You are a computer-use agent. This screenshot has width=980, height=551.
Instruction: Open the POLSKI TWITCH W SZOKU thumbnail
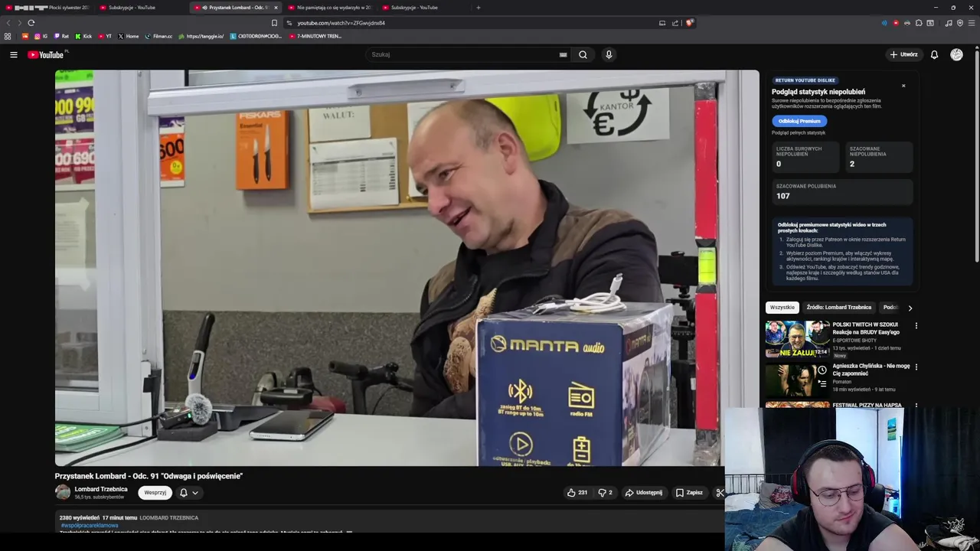(797, 339)
